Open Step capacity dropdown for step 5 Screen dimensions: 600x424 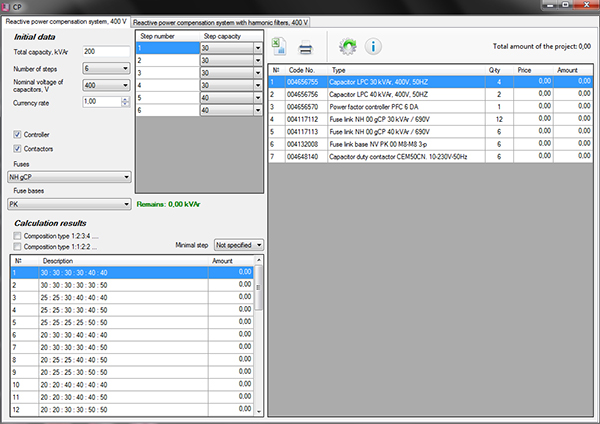click(258, 99)
